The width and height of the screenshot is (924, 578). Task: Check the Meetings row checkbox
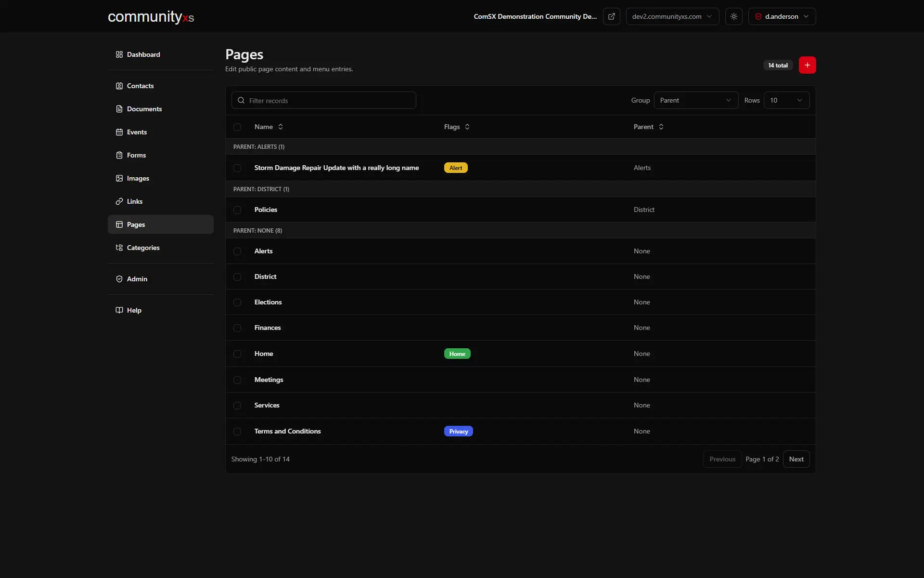point(237,380)
